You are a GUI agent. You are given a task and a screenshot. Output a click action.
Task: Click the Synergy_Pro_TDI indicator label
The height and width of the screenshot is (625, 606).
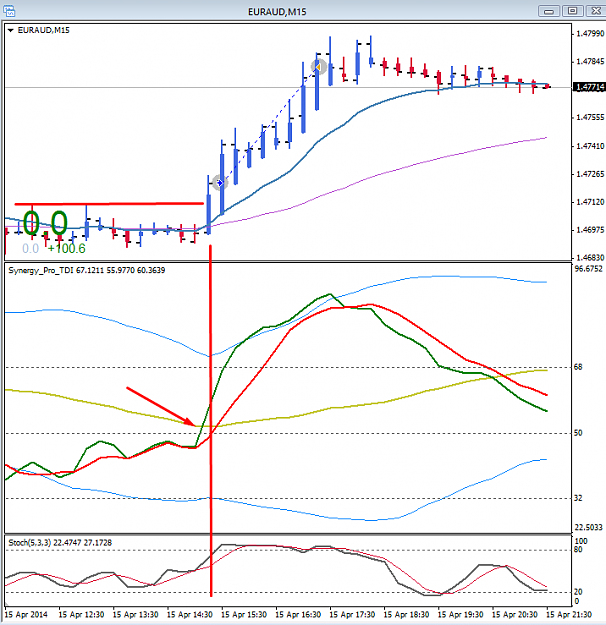pyautogui.click(x=87, y=270)
